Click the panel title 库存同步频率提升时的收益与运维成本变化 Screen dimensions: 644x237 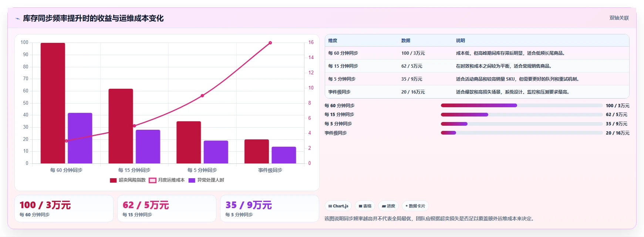[x=93, y=18]
